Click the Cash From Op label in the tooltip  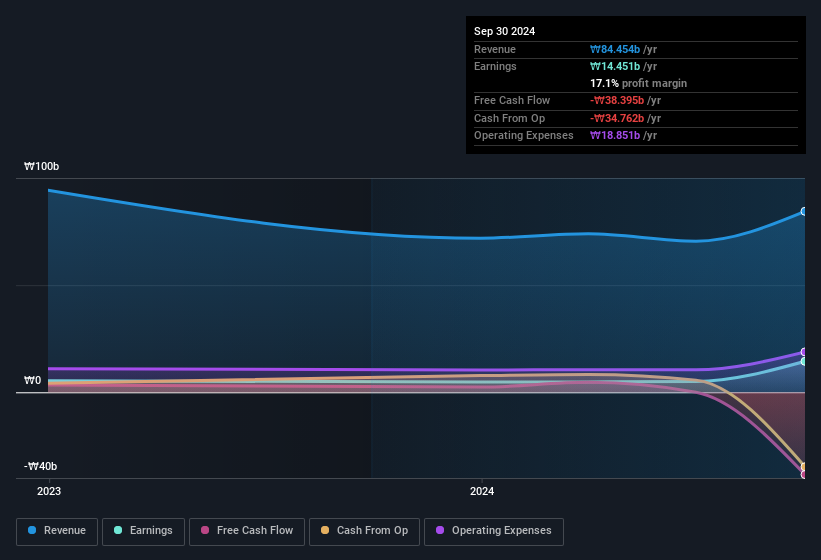coord(509,118)
